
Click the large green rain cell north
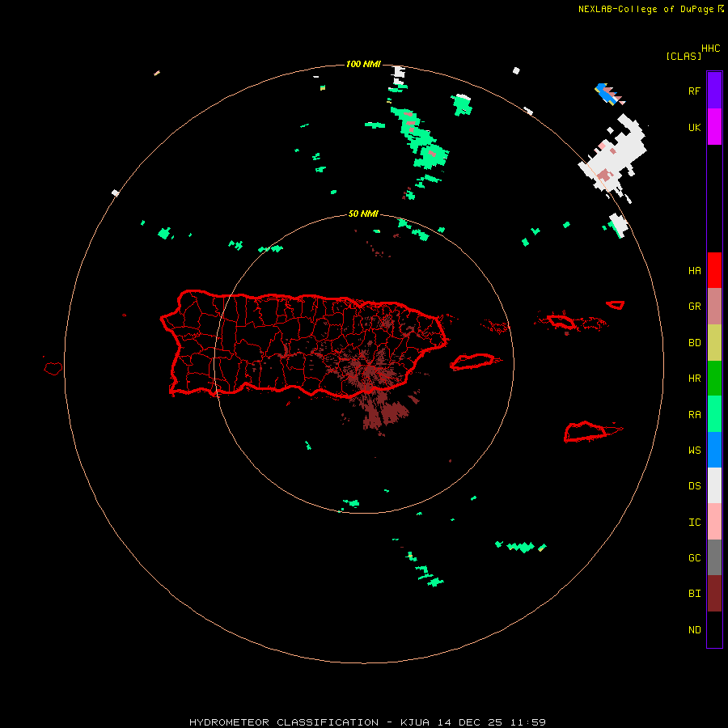coord(420,138)
